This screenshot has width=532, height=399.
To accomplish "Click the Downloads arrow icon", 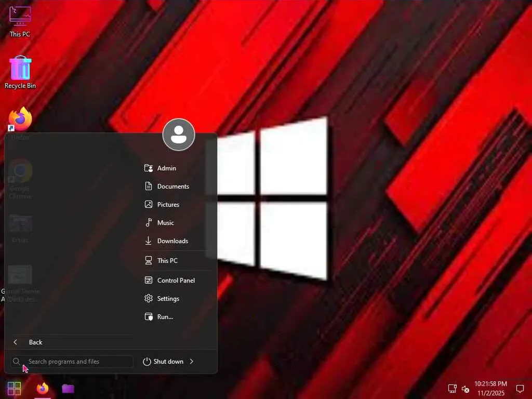I will (149, 241).
